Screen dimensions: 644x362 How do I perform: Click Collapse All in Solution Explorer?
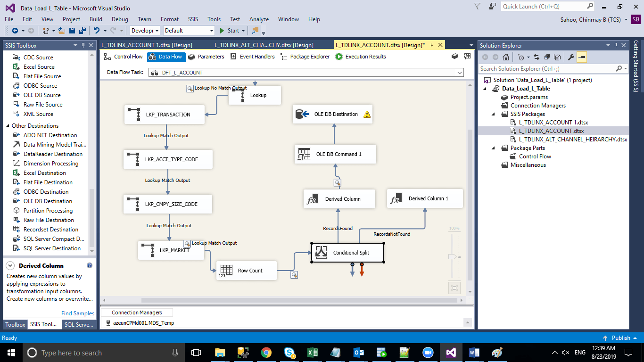(547, 57)
